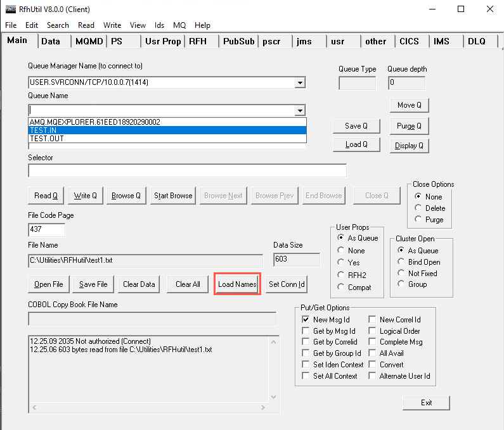Switch to the MQMD tab

89,41
